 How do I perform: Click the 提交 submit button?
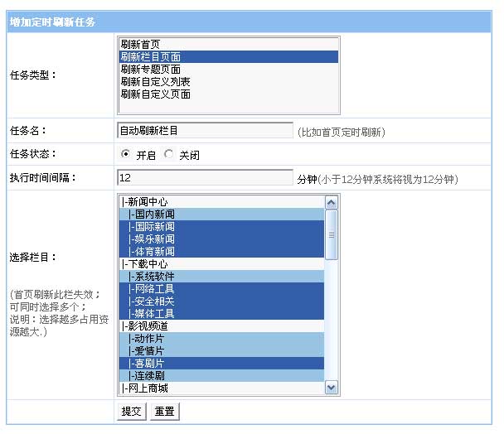click(132, 411)
